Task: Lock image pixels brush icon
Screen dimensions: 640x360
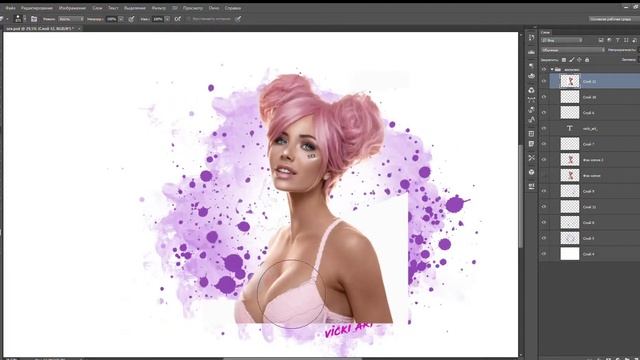Action: (572, 60)
